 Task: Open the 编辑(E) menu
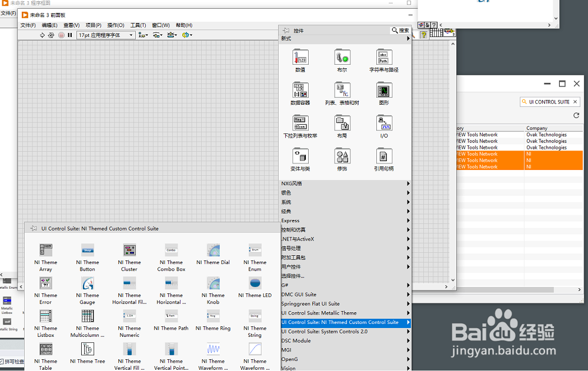pyautogui.click(x=49, y=25)
